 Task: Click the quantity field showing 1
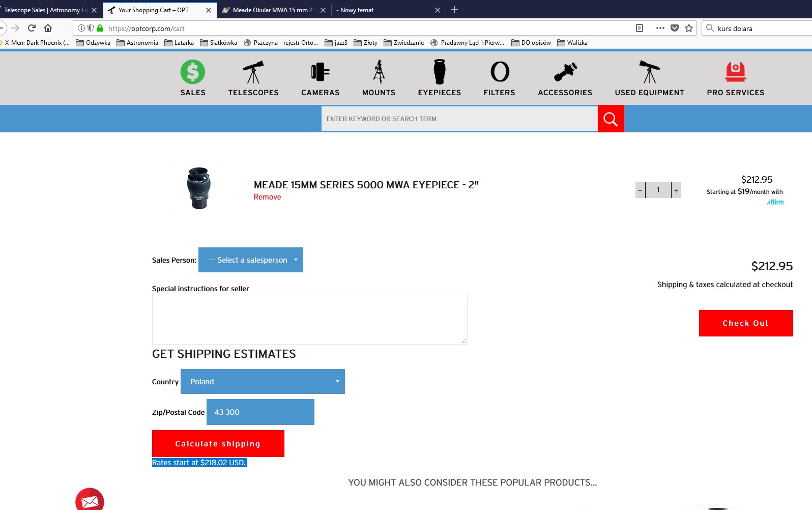click(658, 190)
